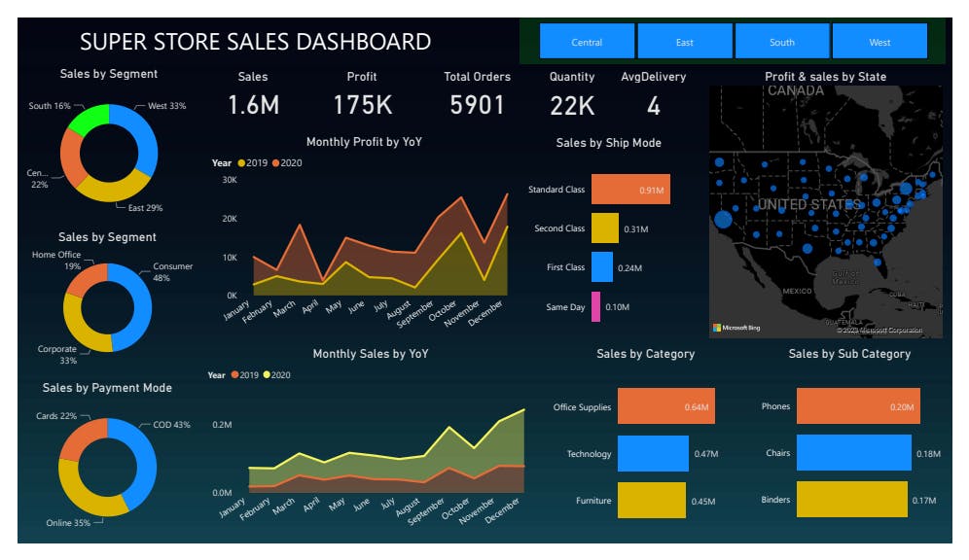Select the West region slicer button
969x560 pixels.
[x=879, y=42]
